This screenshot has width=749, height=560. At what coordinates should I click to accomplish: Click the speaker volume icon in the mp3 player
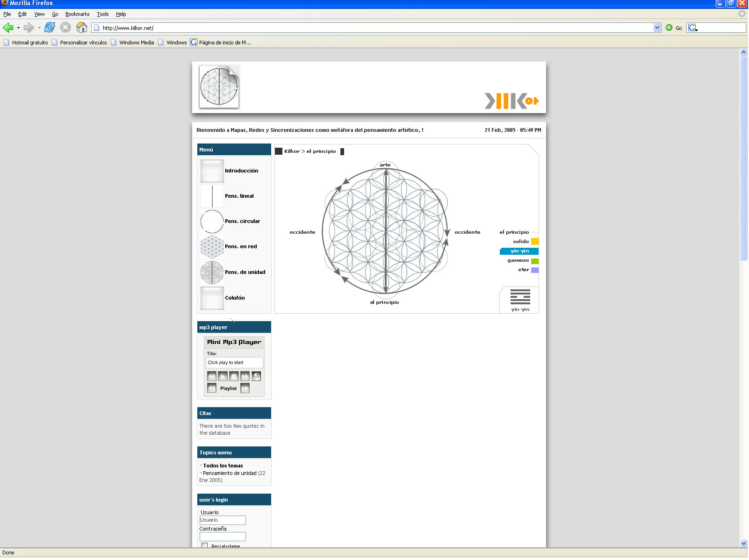point(256,377)
